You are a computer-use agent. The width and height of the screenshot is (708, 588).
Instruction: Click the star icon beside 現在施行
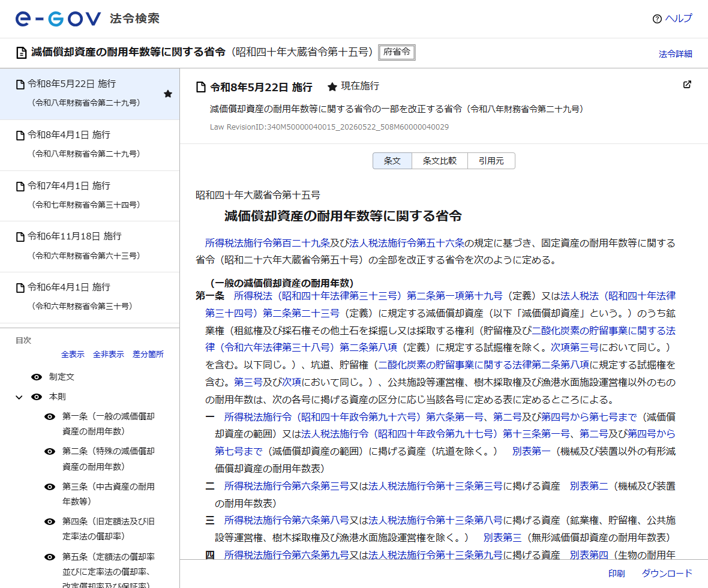332,87
